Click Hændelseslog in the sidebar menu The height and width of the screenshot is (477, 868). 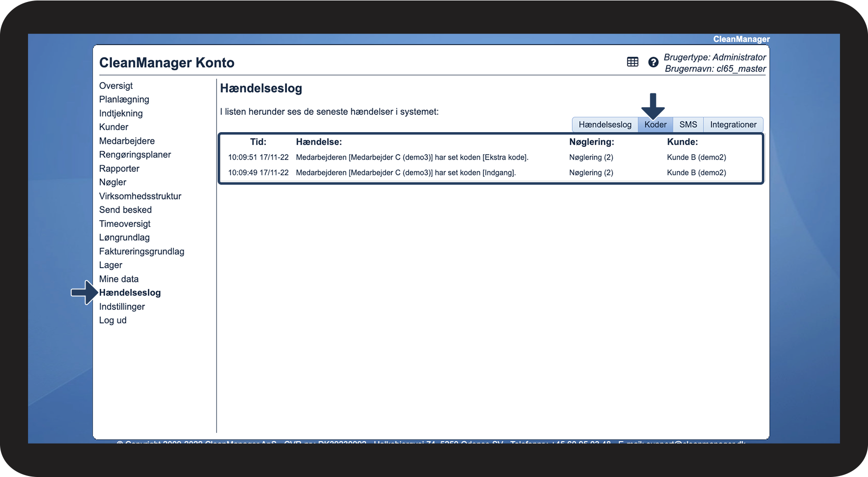click(x=130, y=293)
